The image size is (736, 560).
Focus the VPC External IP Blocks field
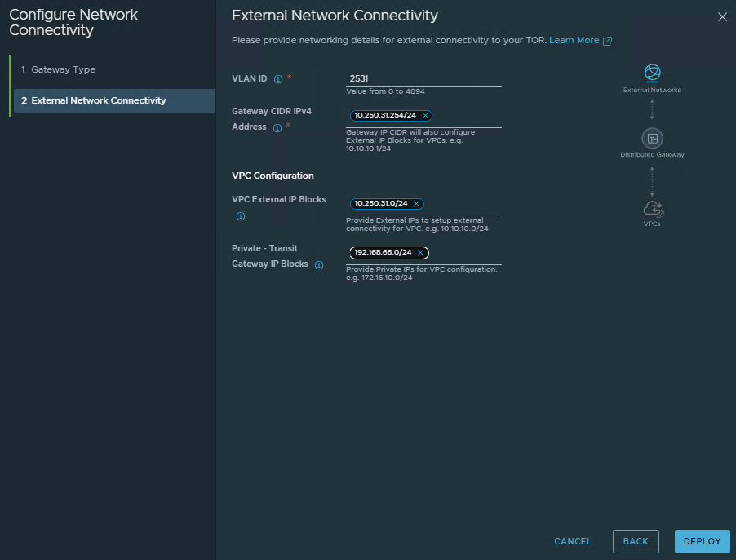tap(461, 204)
